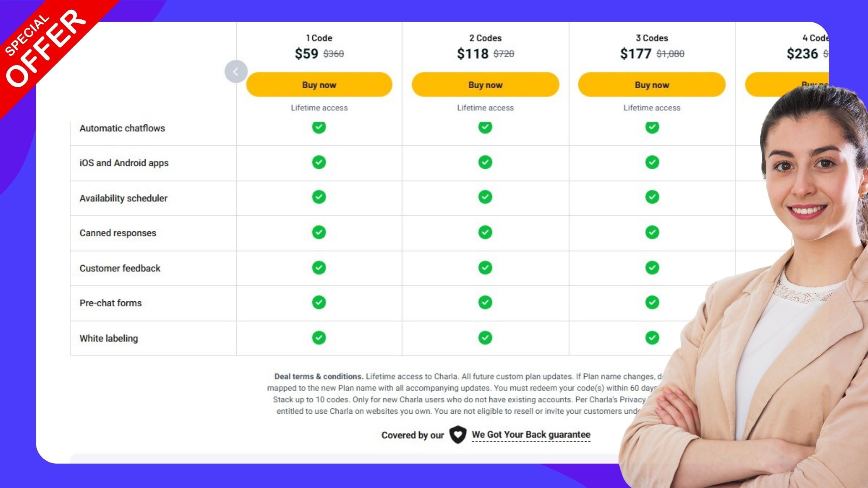Click iOS and Android apps checkmark under 1 Code

tap(319, 162)
